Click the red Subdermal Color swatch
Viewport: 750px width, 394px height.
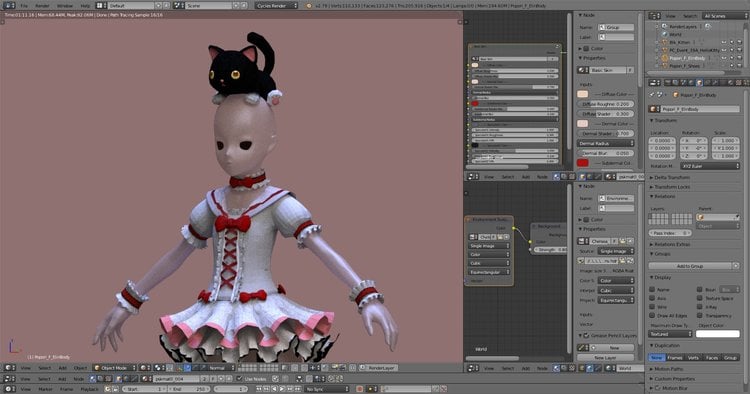coord(583,163)
